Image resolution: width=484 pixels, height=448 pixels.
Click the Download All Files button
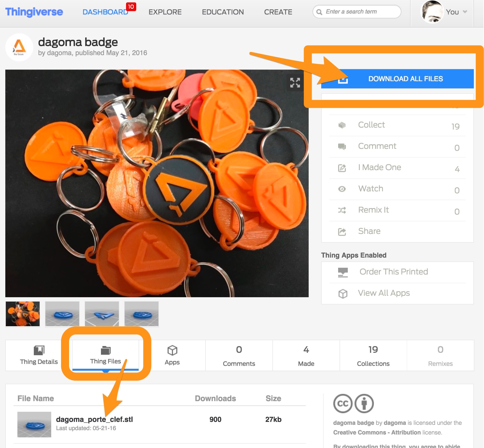click(404, 79)
